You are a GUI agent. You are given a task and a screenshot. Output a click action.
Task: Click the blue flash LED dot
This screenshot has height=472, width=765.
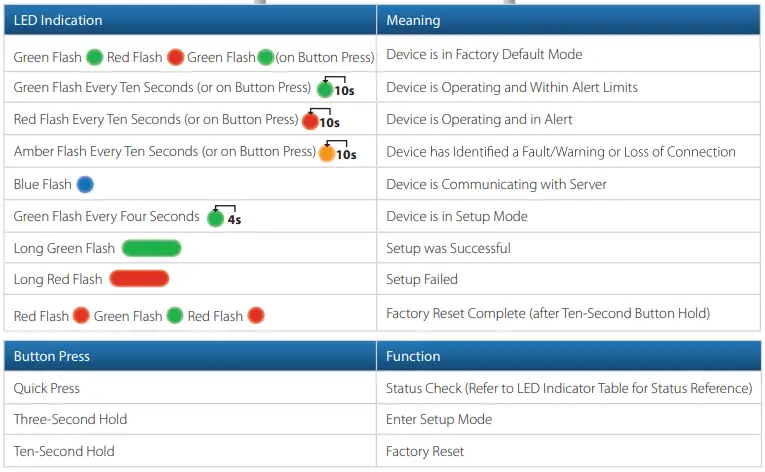coord(85,185)
